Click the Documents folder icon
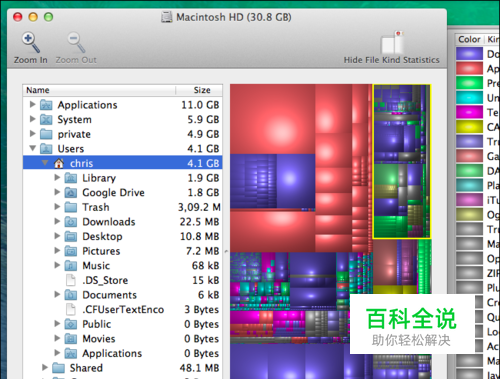 click(71, 295)
